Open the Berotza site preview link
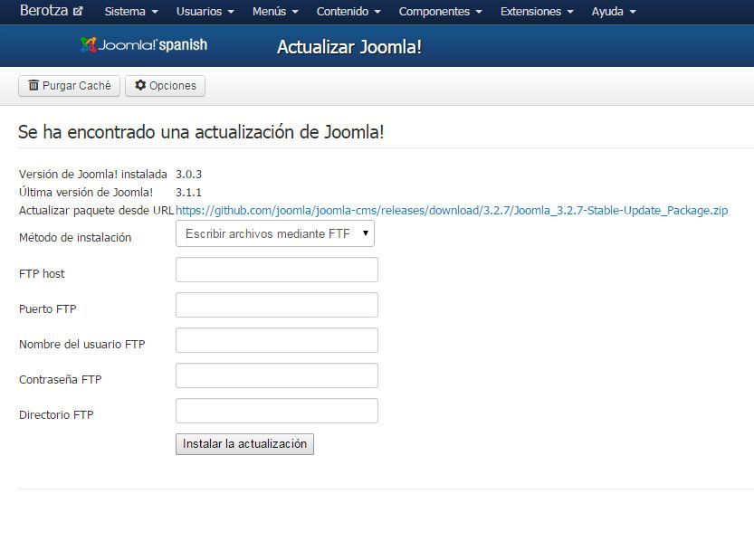 51,11
